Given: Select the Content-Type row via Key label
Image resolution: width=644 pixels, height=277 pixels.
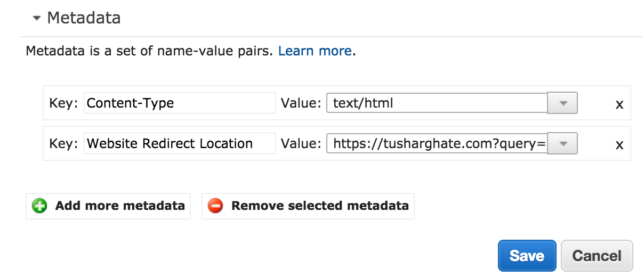Looking at the screenshot, I should (x=63, y=103).
